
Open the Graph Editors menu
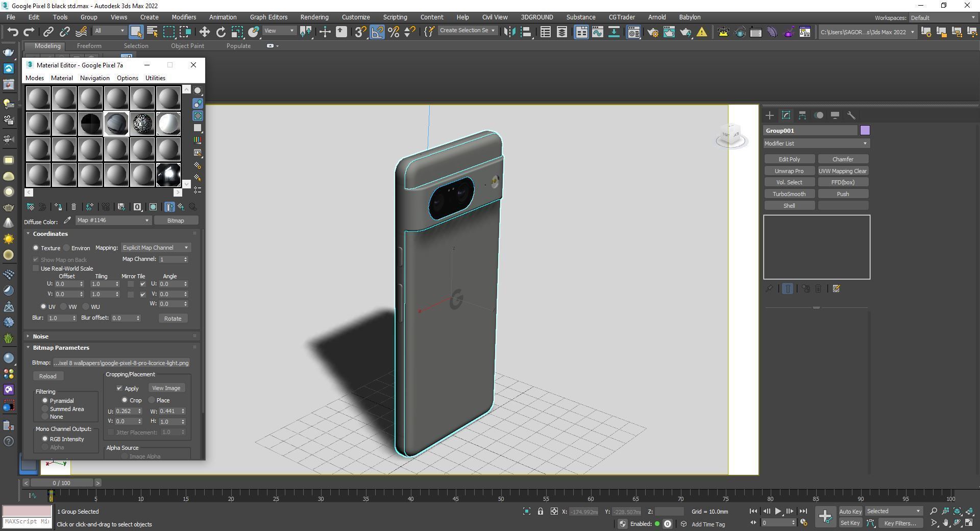pyautogui.click(x=268, y=17)
